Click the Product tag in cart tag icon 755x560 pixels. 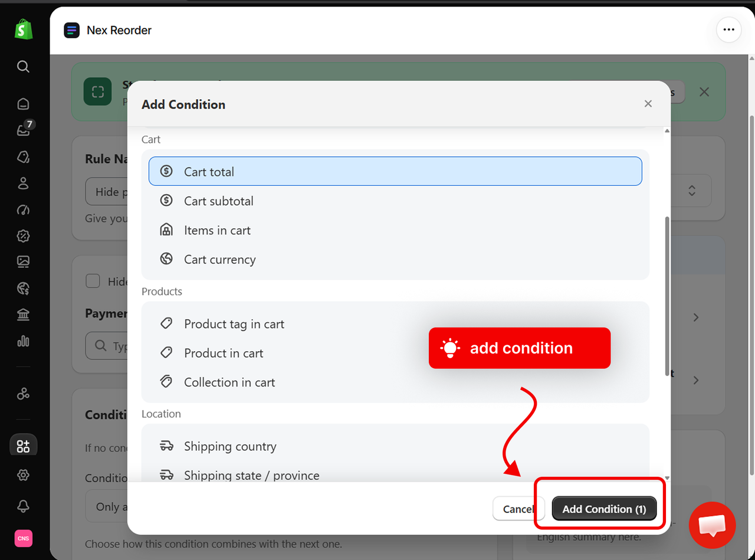[x=166, y=323]
